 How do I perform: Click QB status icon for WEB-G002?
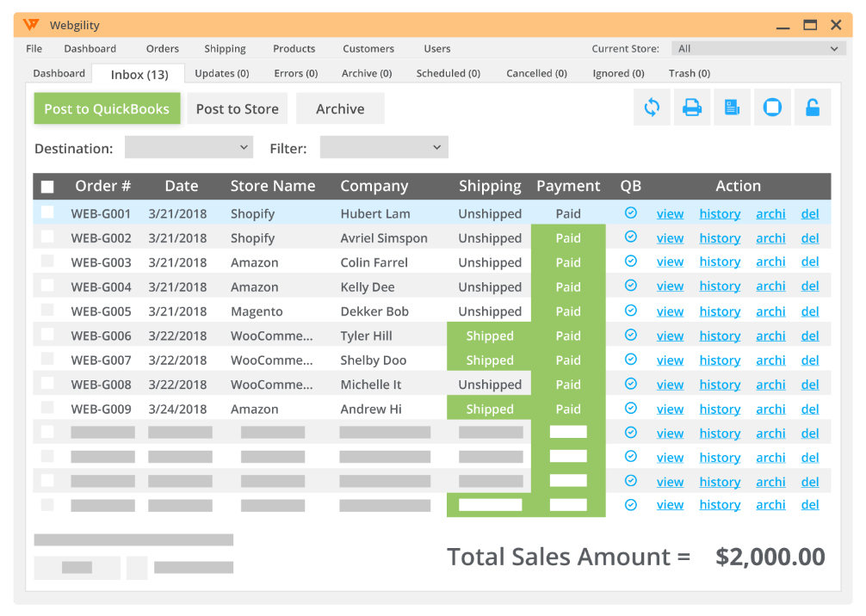(x=631, y=237)
